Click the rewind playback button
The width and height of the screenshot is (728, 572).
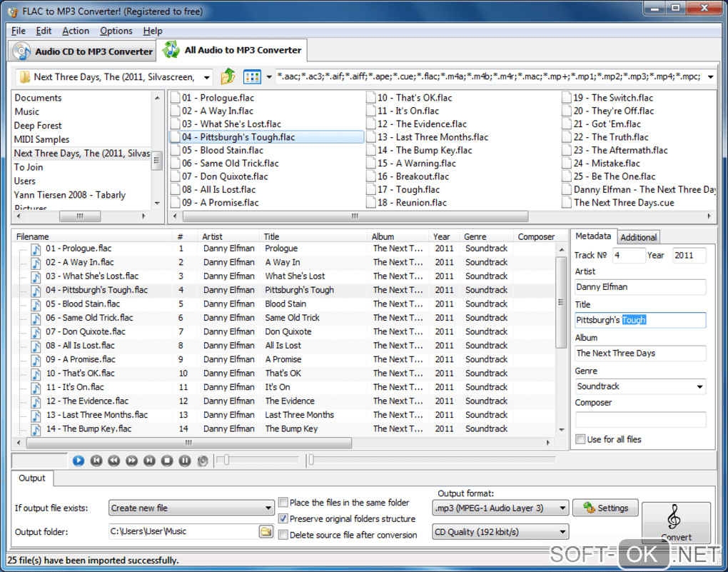(113, 461)
